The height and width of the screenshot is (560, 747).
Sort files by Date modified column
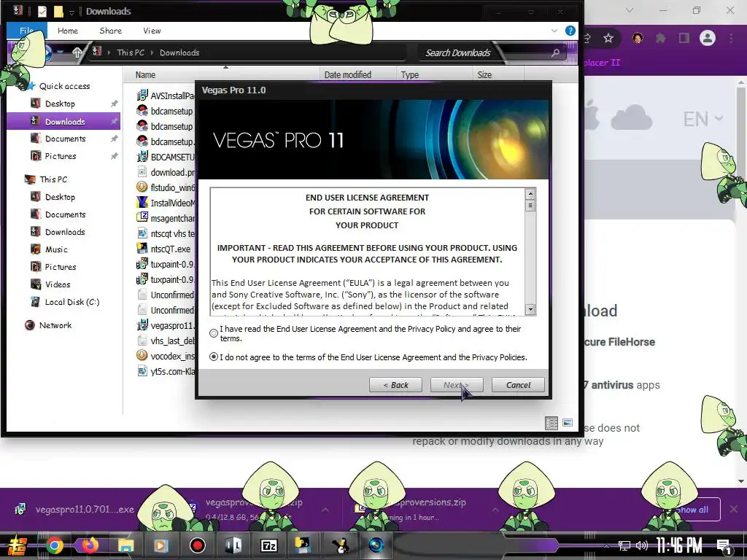click(348, 75)
